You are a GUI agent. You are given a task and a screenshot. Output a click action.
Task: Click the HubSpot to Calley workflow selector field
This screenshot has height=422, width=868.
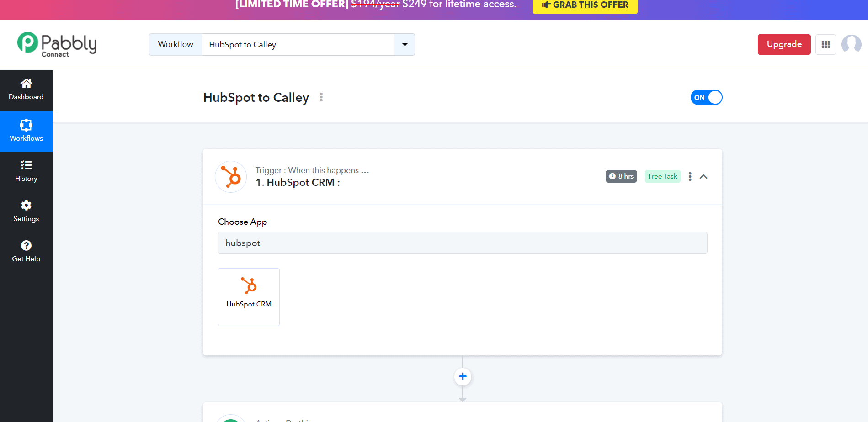(x=298, y=45)
